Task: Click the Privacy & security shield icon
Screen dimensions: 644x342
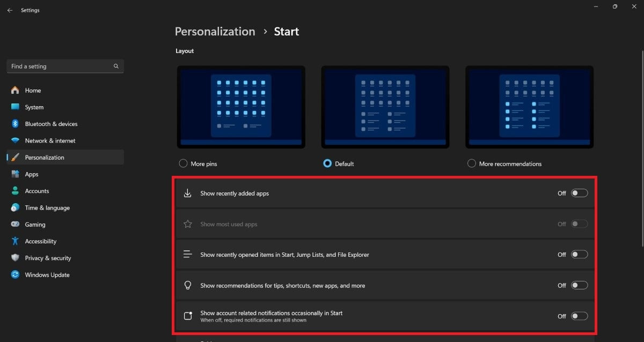Action: [x=15, y=258]
